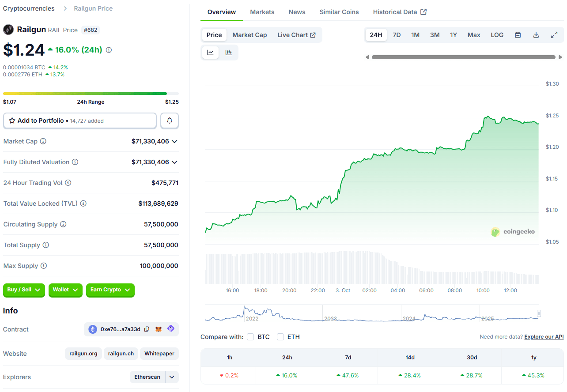Open the Explore our API link

tap(544, 337)
